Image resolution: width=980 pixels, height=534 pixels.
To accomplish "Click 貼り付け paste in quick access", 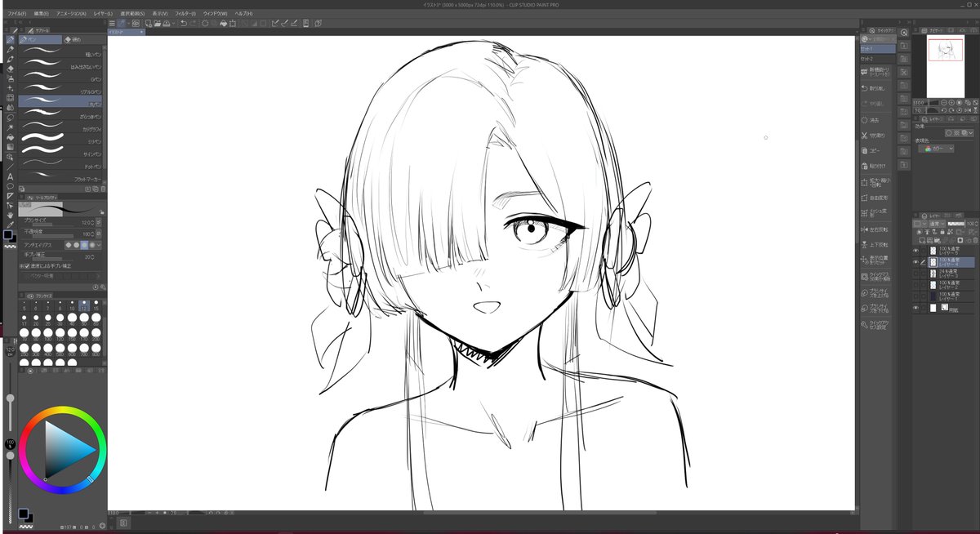I will 878,166.
